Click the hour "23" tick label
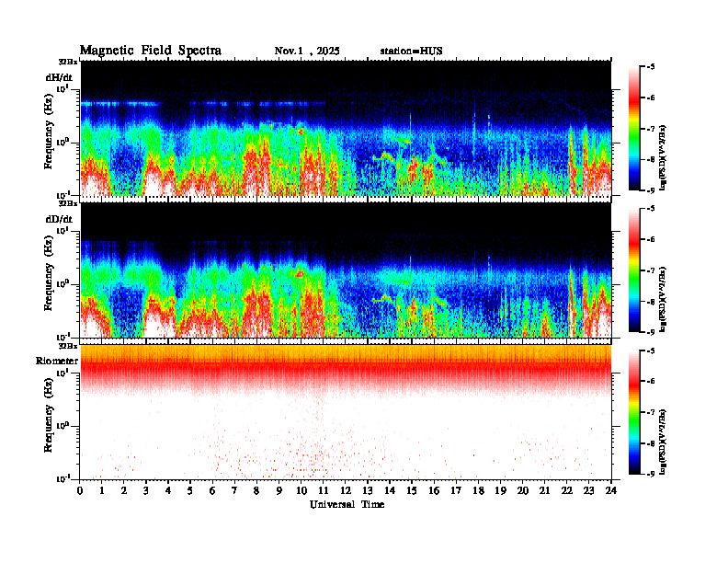 (x=588, y=490)
